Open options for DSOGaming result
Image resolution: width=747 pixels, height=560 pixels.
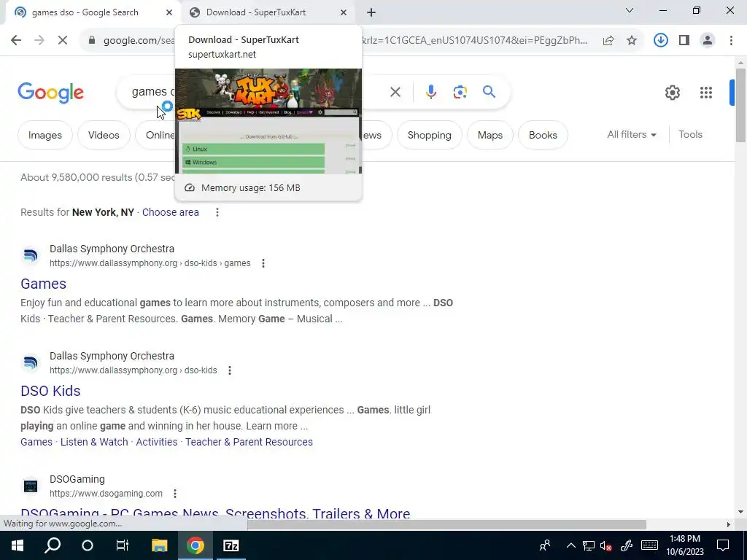175,494
